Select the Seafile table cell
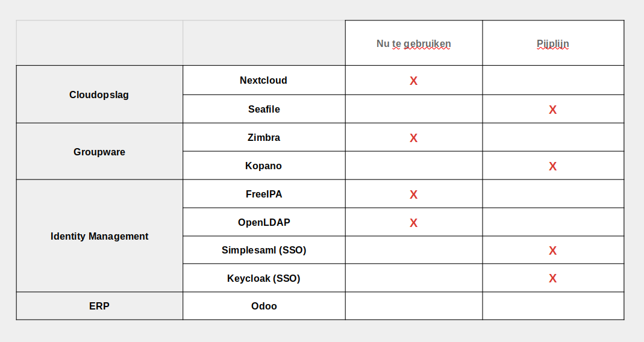This screenshot has height=342, width=644. pos(263,109)
